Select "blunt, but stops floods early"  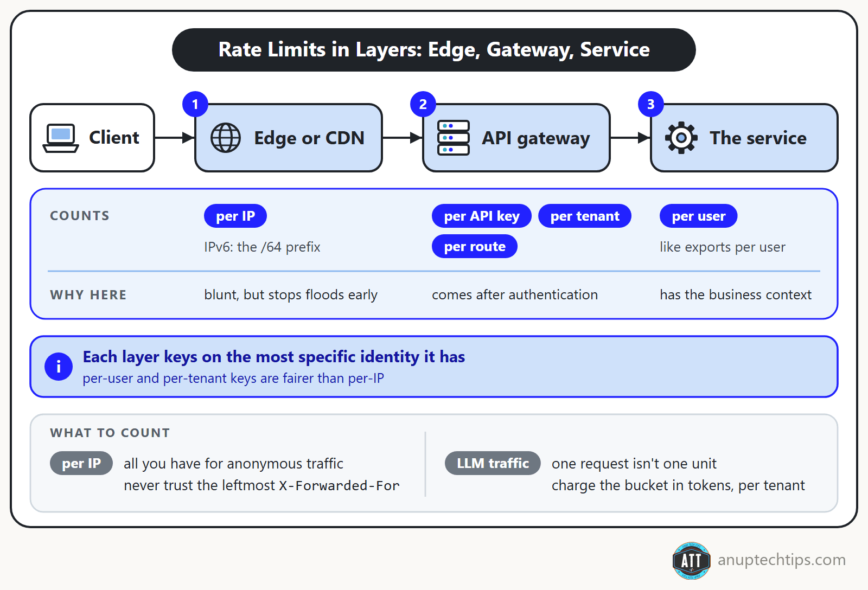click(x=291, y=295)
